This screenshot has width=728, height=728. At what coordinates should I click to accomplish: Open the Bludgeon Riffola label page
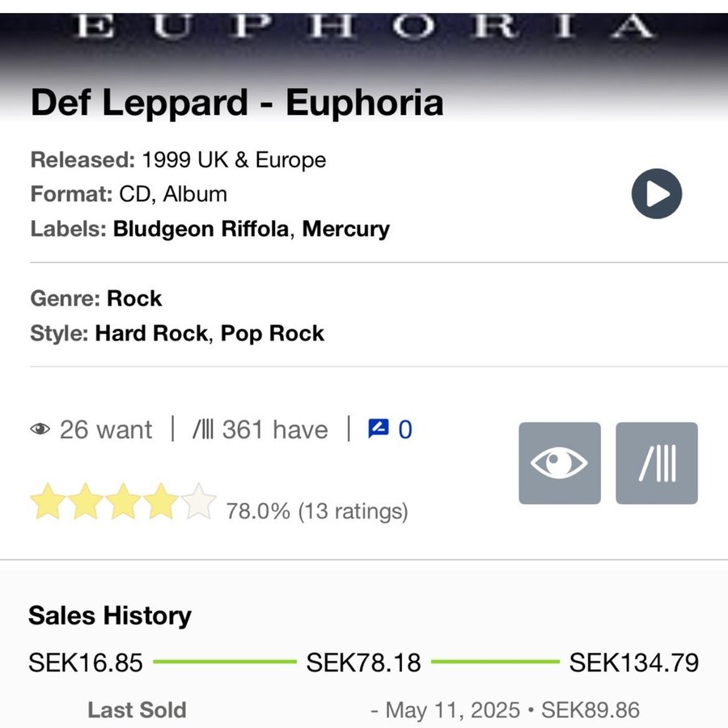pos(201,229)
